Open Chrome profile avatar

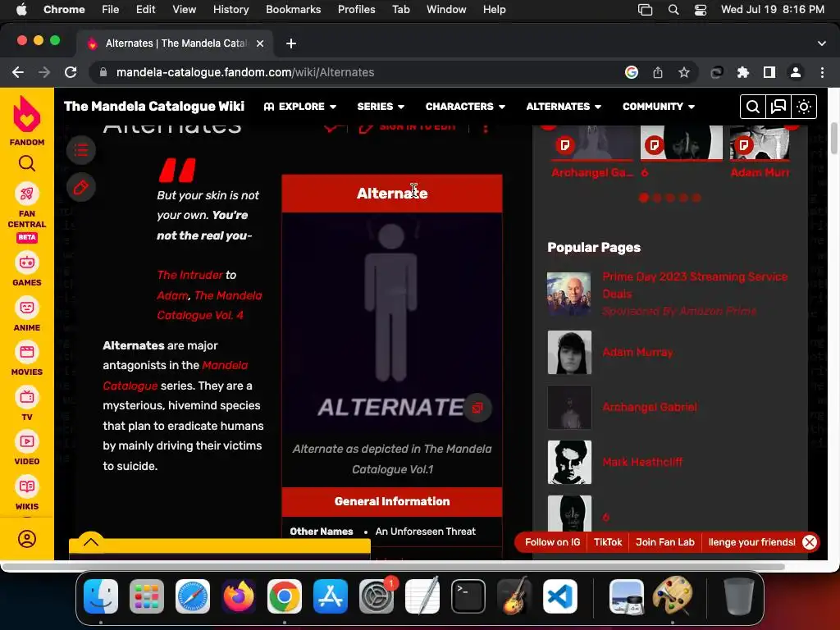[796, 72]
